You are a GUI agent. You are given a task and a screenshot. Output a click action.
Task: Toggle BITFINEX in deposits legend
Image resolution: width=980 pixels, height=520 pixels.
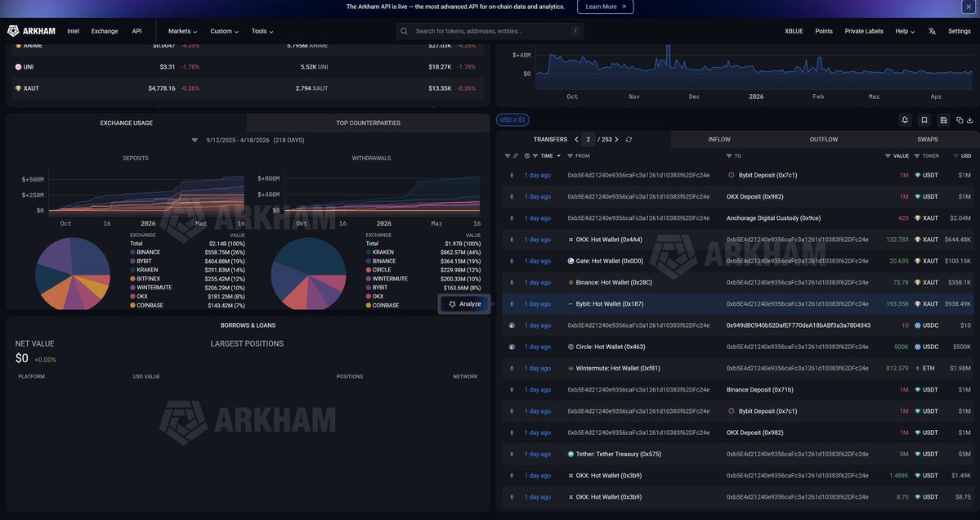148,279
